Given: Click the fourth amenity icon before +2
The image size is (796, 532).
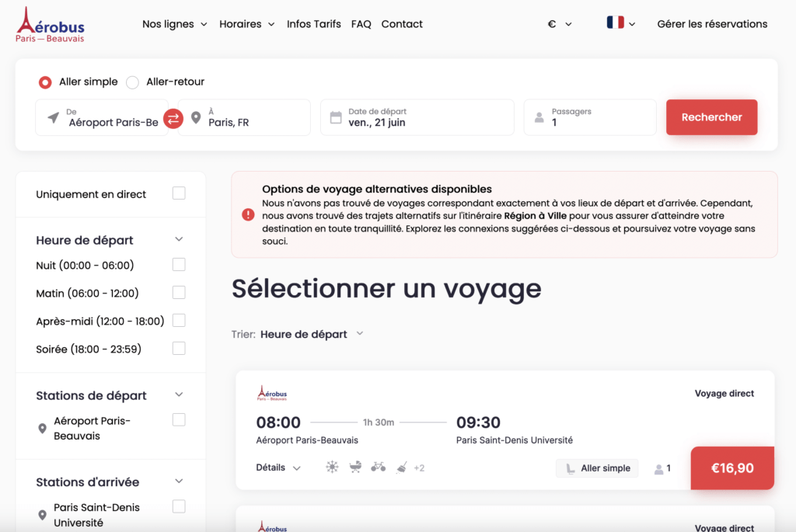Looking at the screenshot, I should [x=402, y=467].
